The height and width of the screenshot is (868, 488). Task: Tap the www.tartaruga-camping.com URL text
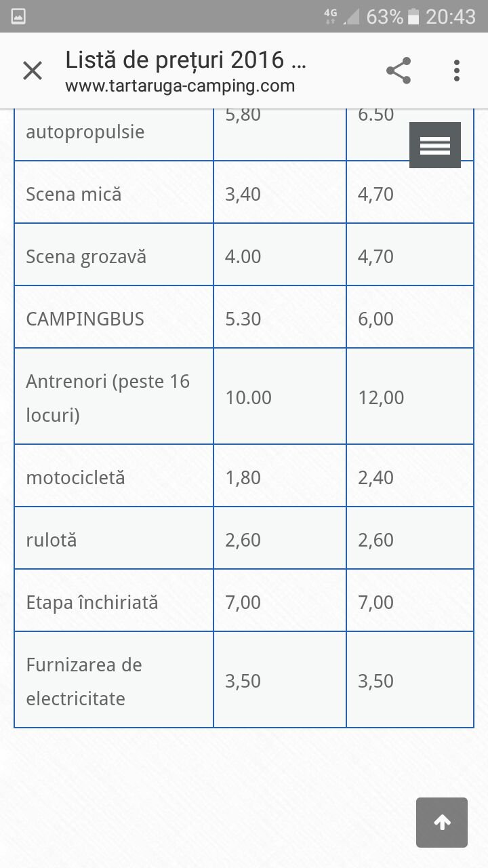pyautogui.click(x=180, y=87)
